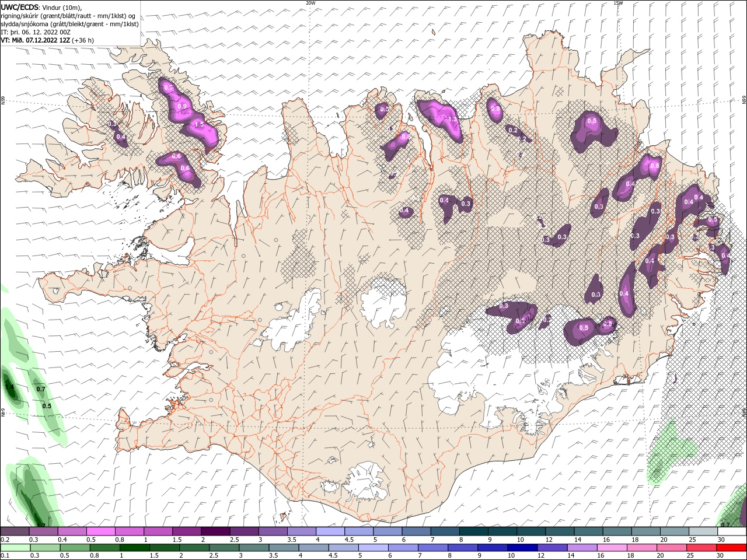Viewport: 747px width, 560px height.
Task: Pick top-row legend swatch between 4.5 and 5
Action: [x=358, y=531]
